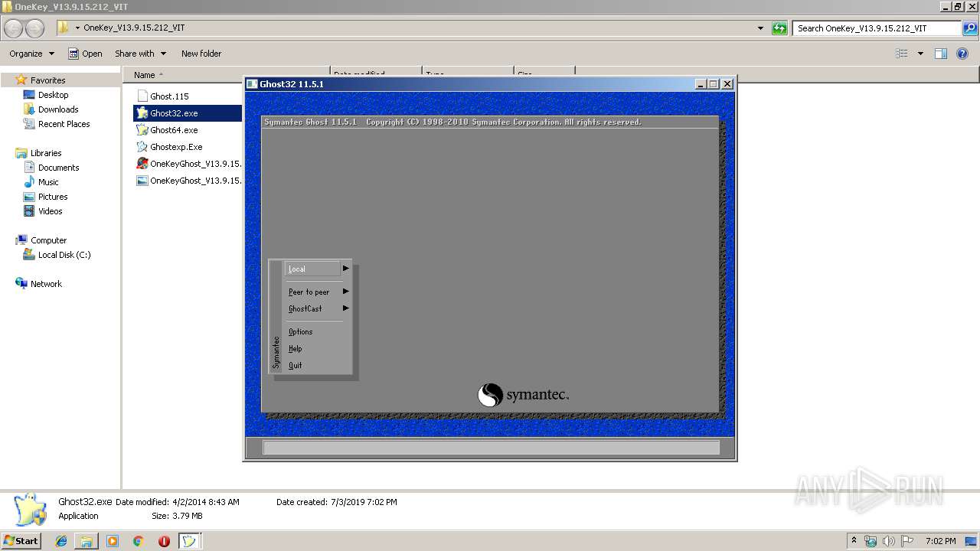Viewport: 980px width, 551px height.
Task: Create a New folder
Action: (x=201, y=54)
